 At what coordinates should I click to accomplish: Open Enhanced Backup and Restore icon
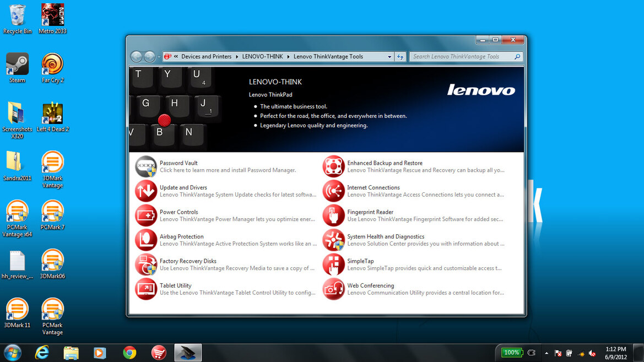333,166
